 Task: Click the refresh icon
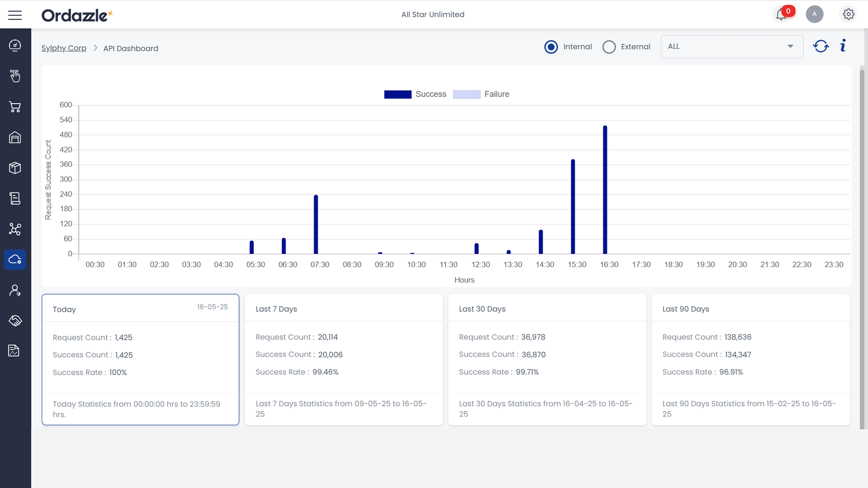pyautogui.click(x=821, y=47)
